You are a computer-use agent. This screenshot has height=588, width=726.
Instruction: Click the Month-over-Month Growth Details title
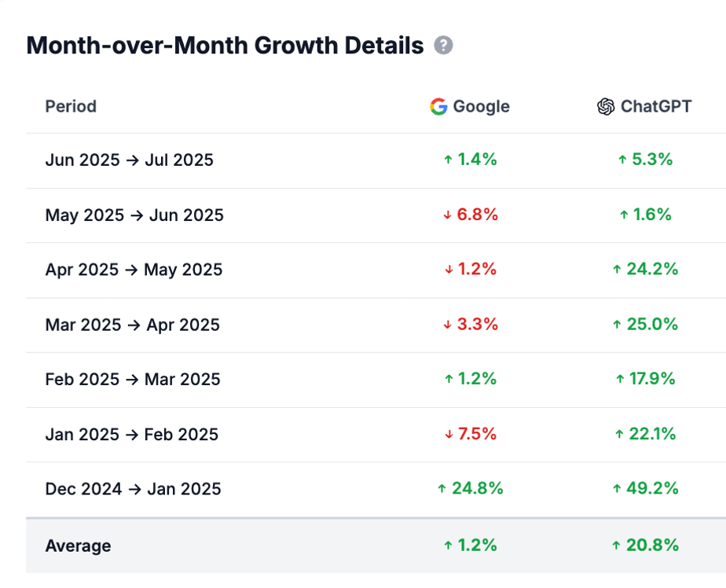pos(224,46)
